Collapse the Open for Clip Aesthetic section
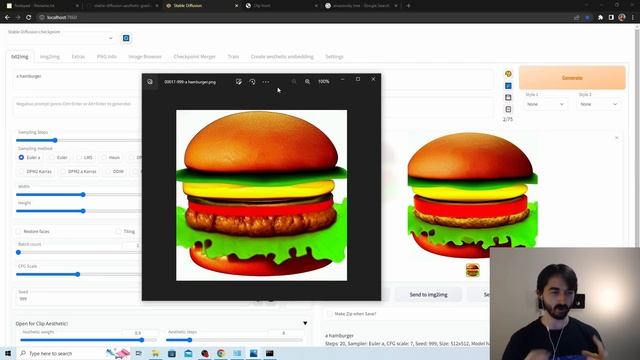 (x=305, y=323)
